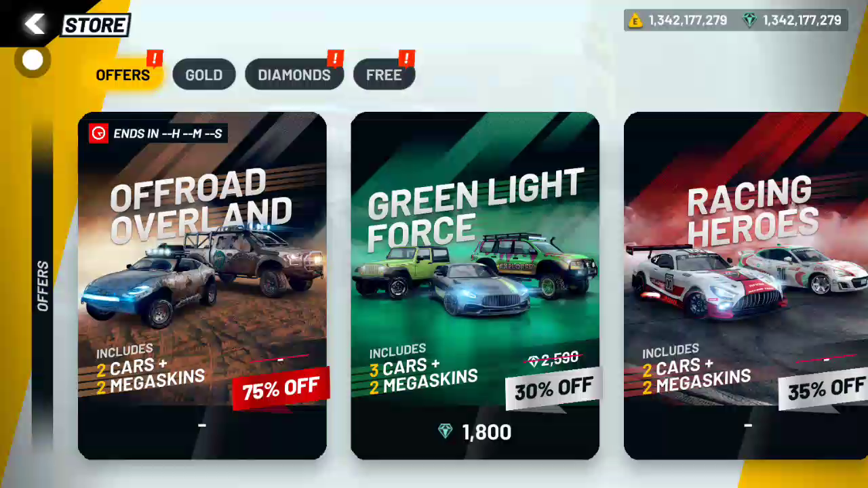Screen dimensions: 868x488
Task: Click the red timer icon on Offroad Overland
Action: (99, 134)
